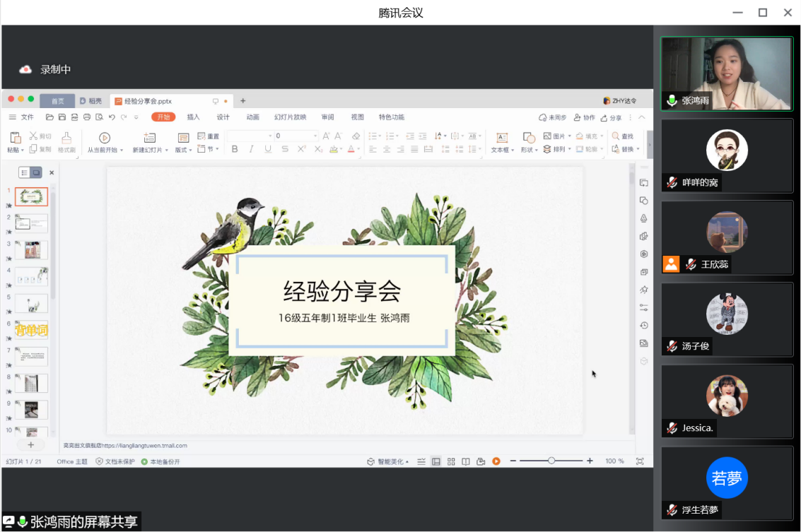
Task: Click the 协作 collaborate button
Action: 585,117
